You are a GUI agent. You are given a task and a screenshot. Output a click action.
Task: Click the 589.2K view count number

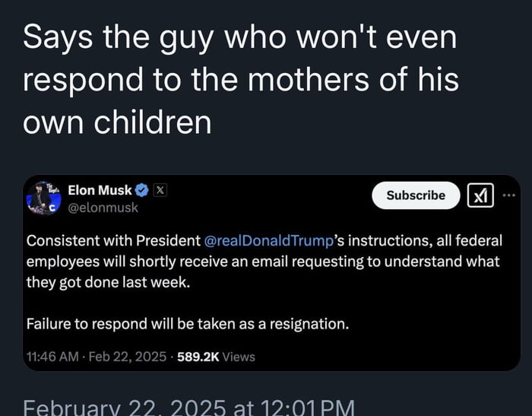(198, 356)
